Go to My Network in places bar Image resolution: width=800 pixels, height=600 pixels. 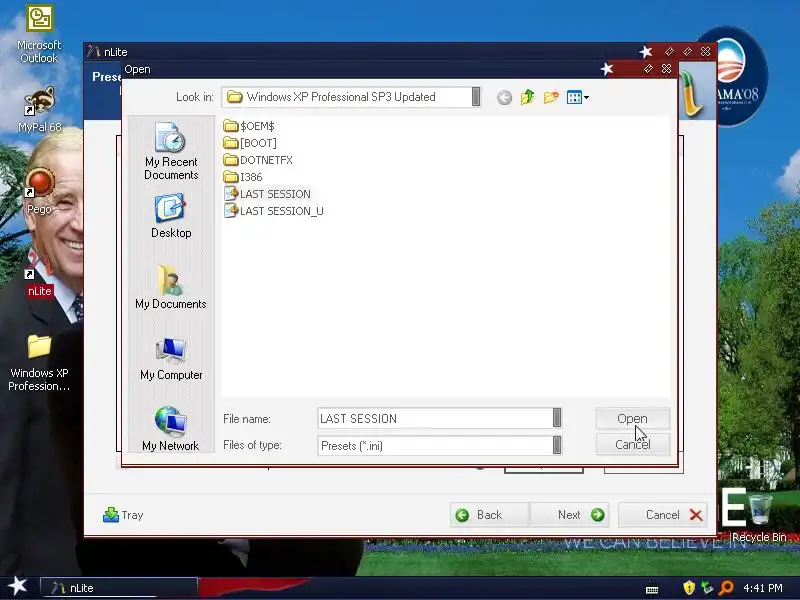[171, 429]
